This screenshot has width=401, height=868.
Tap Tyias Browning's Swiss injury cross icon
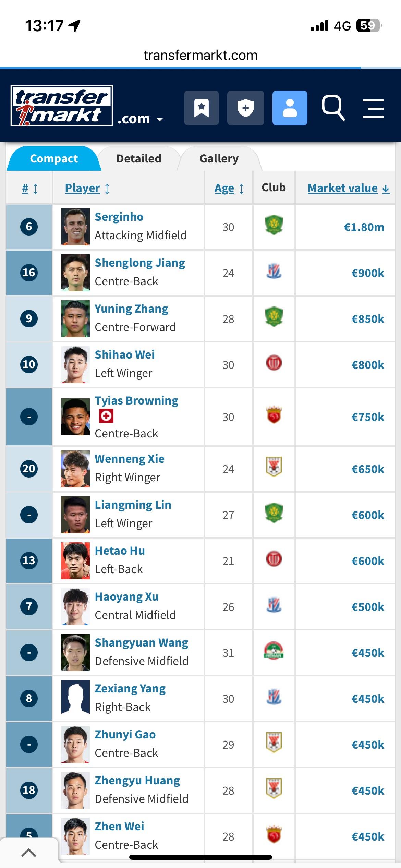coord(106,416)
